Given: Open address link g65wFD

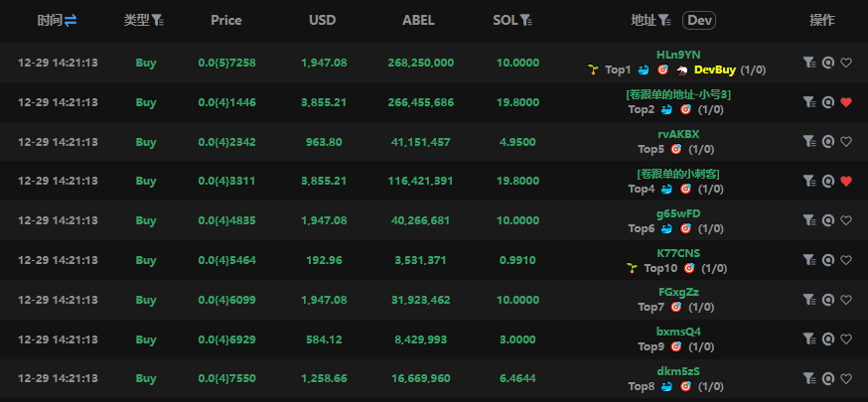Looking at the screenshot, I should coord(678,213).
